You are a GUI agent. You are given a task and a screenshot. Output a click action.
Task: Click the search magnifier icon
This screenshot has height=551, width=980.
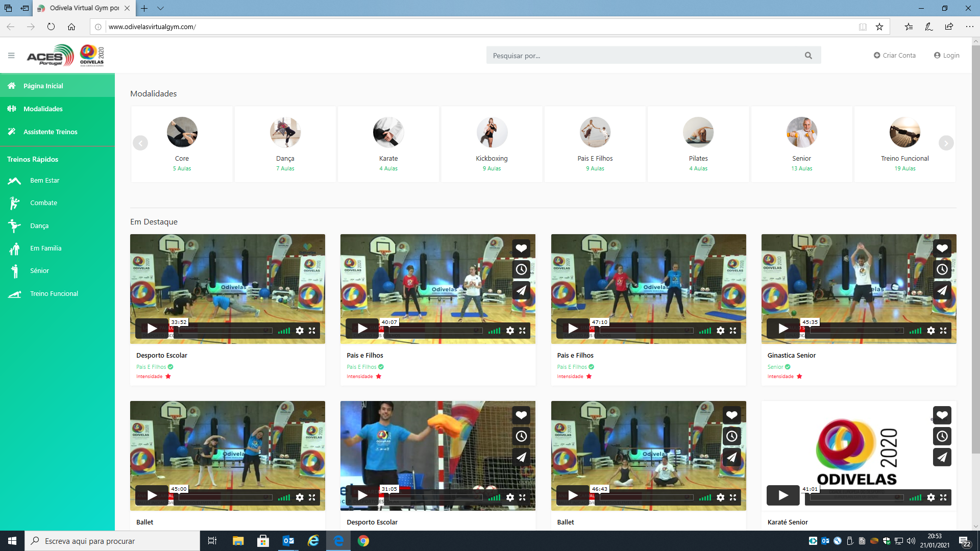pos(808,56)
